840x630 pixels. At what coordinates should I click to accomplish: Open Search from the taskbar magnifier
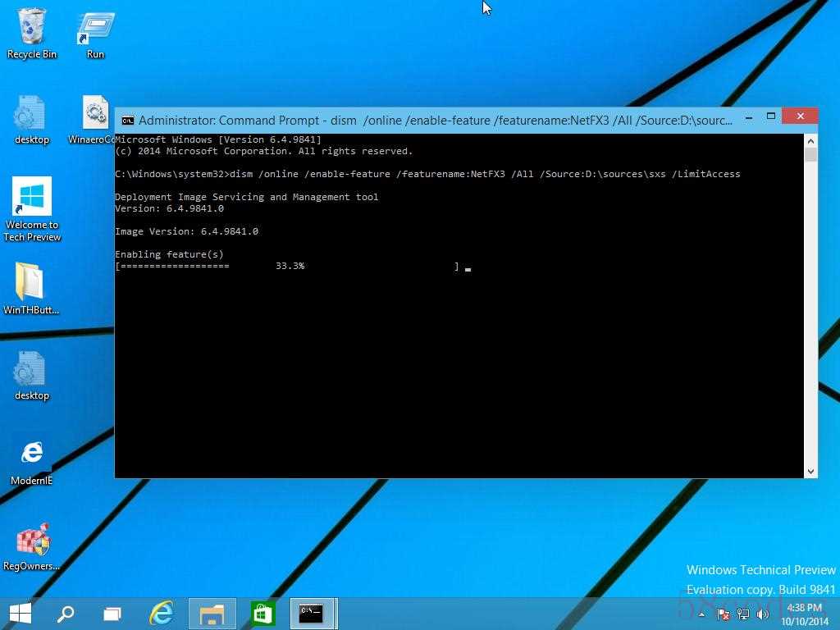coord(66,614)
